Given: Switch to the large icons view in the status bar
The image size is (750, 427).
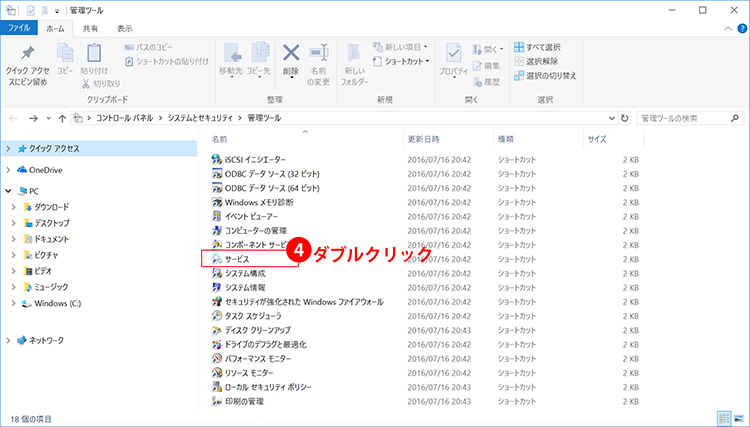Looking at the screenshot, I should coord(737,417).
